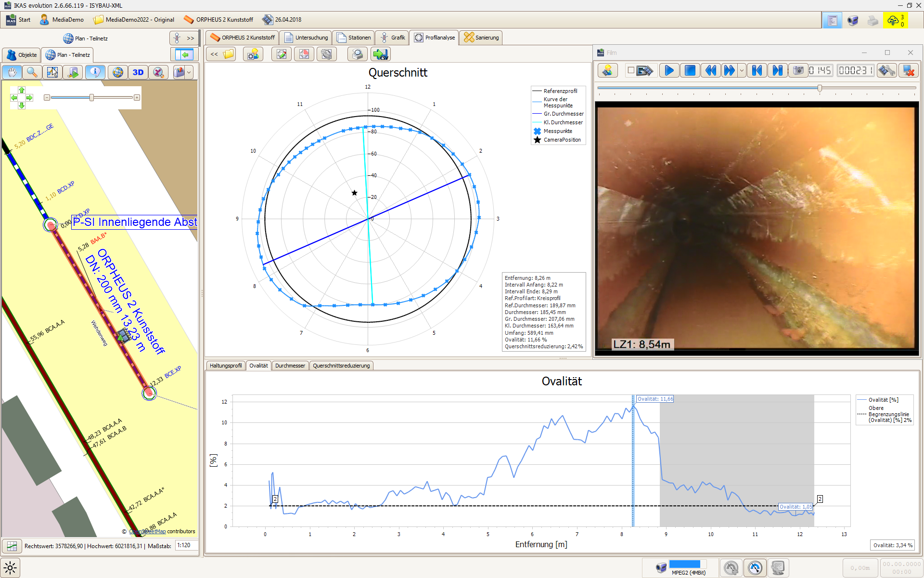Toggle the film overlay checkbox
Viewport: 924px width, 578px height.
coord(630,70)
